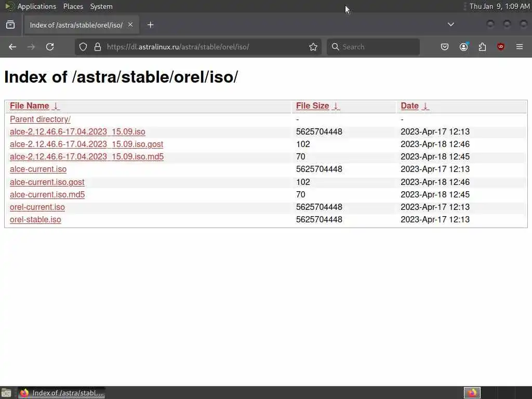Open the tracking protection shield icon
Viewport: 532px width, 399px height.
pos(83,47)
